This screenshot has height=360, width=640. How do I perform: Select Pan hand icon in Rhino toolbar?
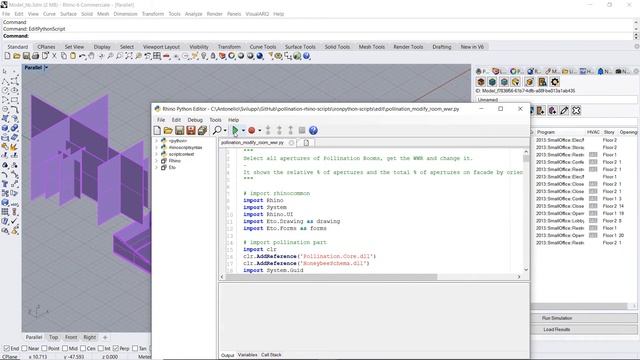(x=91, y=56)
